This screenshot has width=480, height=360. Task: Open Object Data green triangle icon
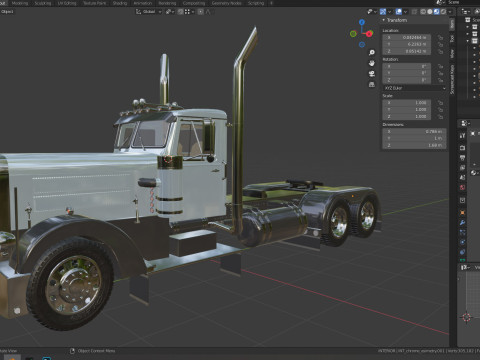462,260
